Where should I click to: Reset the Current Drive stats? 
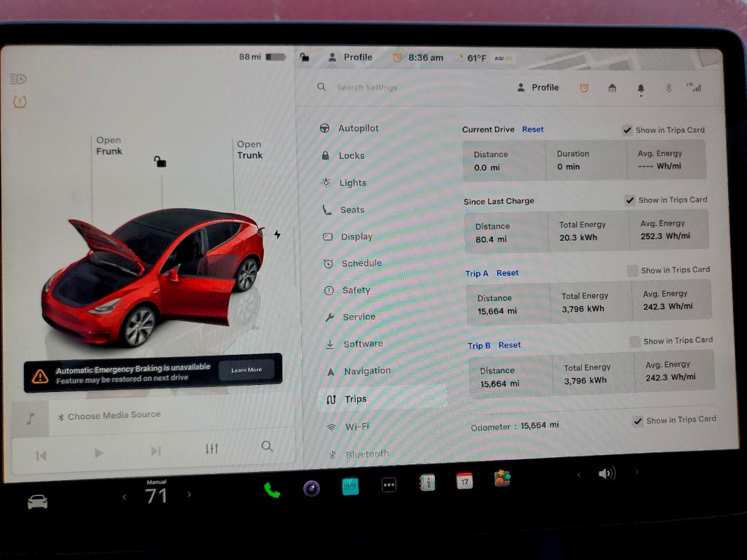click(x=533, y=129)
